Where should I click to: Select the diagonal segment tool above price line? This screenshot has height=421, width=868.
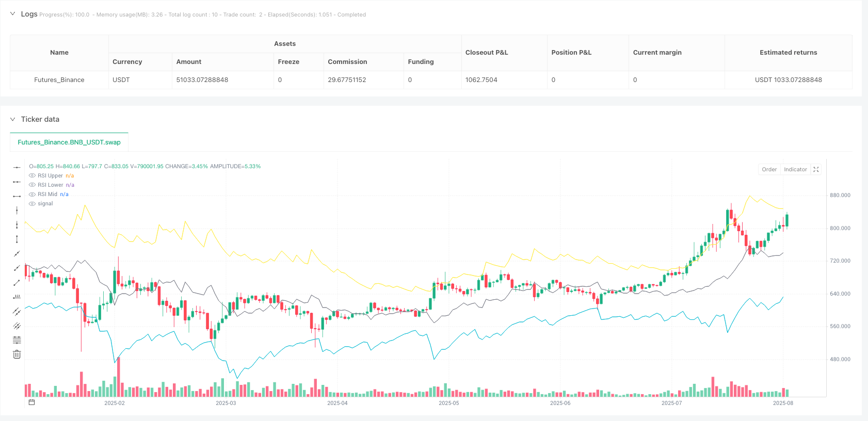[x=17, y=282]
